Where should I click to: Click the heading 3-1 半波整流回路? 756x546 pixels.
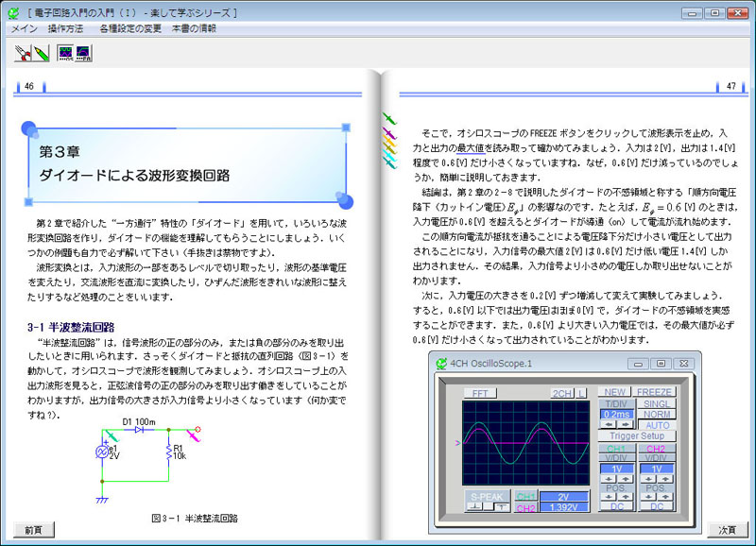click(x=71, y=328)
